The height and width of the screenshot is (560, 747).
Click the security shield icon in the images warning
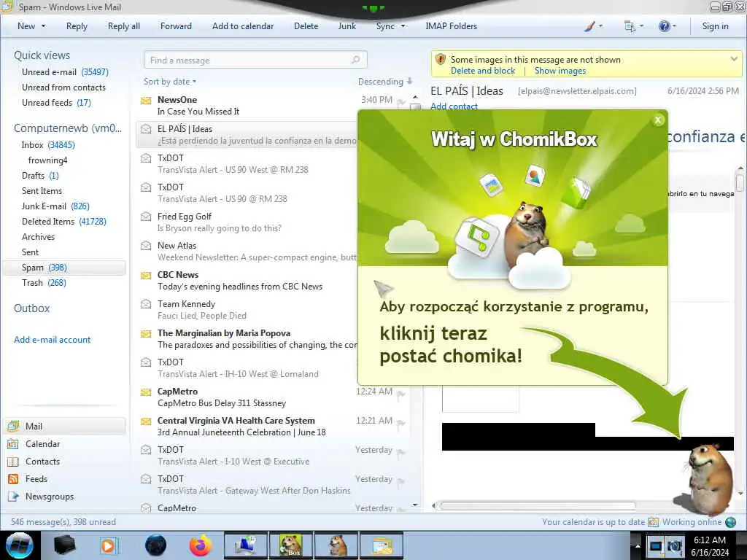[441, 60]
